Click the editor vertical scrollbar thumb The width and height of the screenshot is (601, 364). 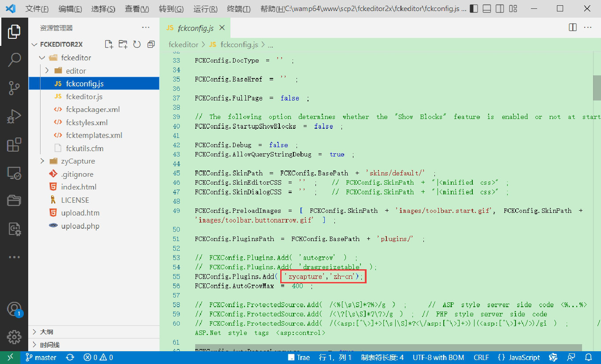pyautogui.click(x=597, y=88)
